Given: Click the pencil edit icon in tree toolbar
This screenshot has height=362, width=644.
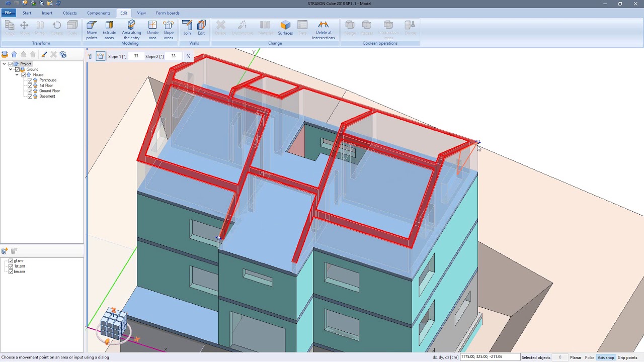Looking at the screenshot, I should point(44,54).
